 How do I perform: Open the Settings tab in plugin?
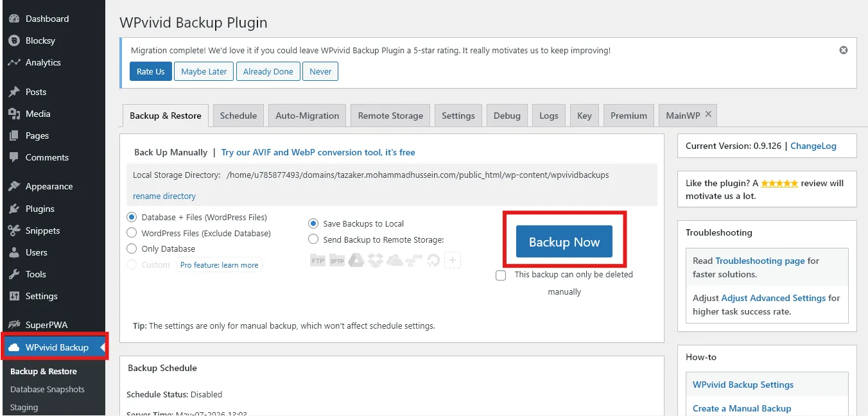click(x=458, y=116)
